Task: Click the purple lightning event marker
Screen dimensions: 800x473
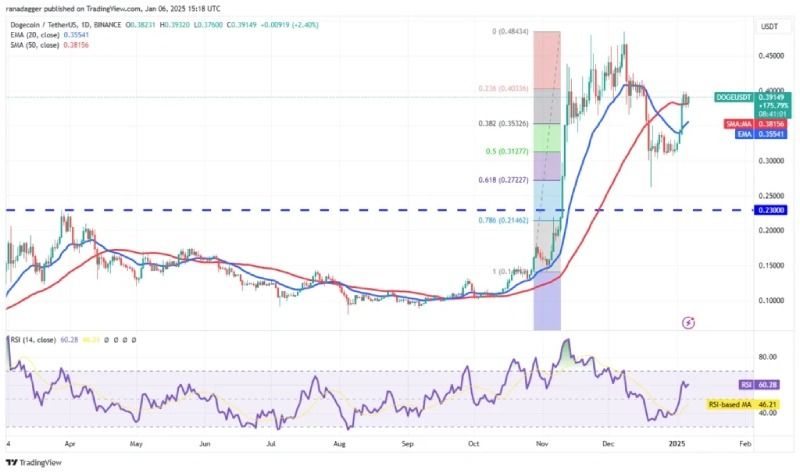Action: pos(689,322)
